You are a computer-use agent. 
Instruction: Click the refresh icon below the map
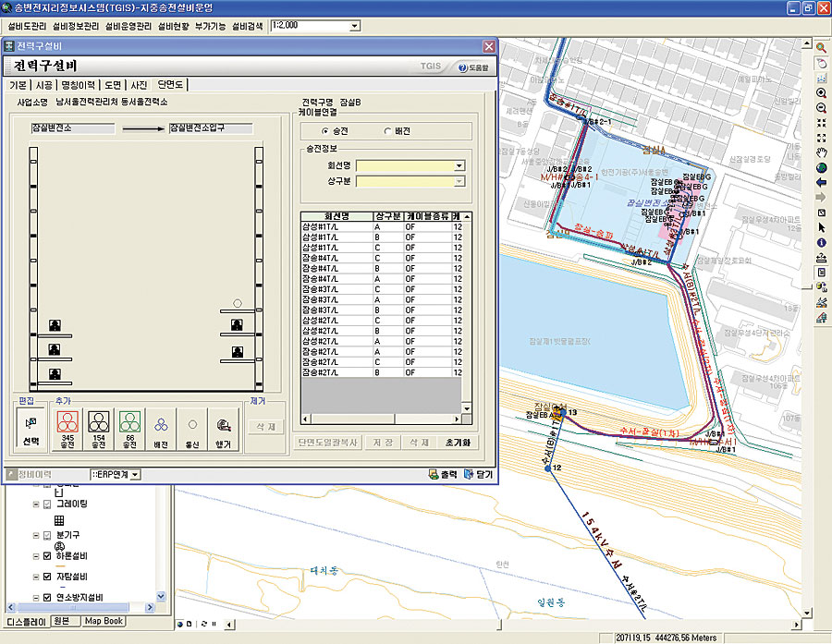click(204, 625)
